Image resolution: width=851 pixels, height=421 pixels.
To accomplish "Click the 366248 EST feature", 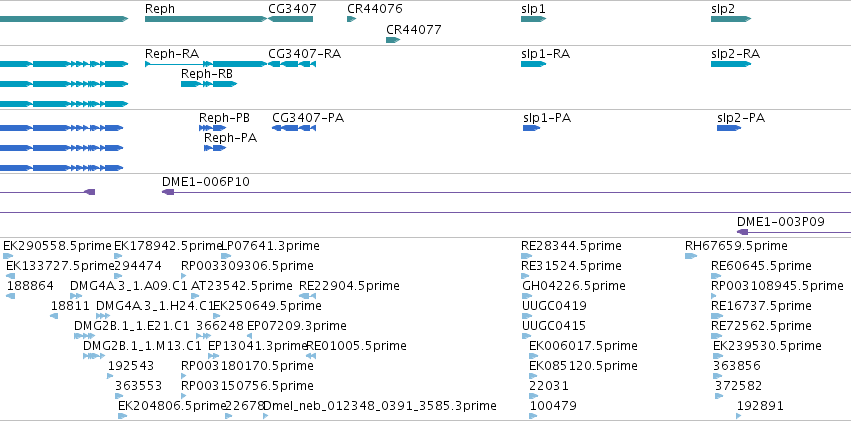I will click(204, 336).
